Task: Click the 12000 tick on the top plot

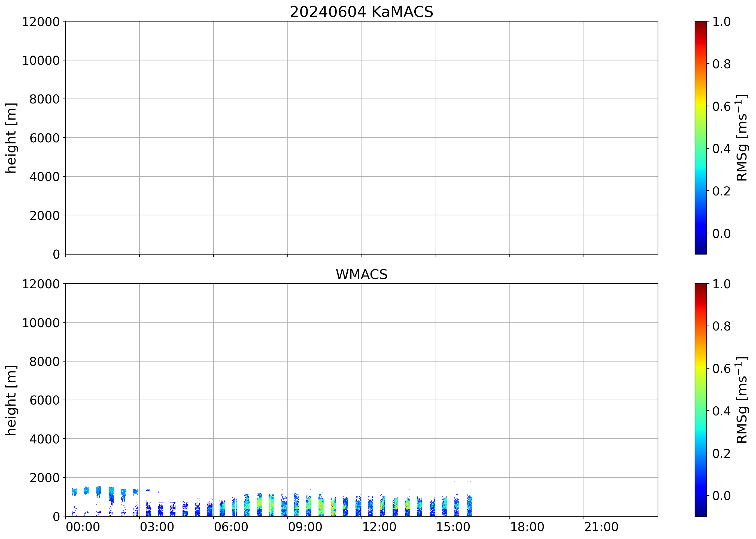Action: [41, 22]
